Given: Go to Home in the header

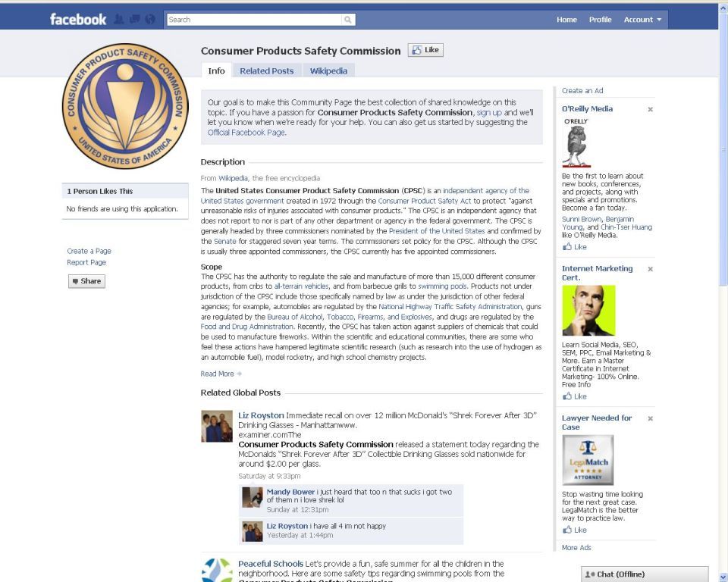Looking at the screenshot, I should [x=567, y=20].
